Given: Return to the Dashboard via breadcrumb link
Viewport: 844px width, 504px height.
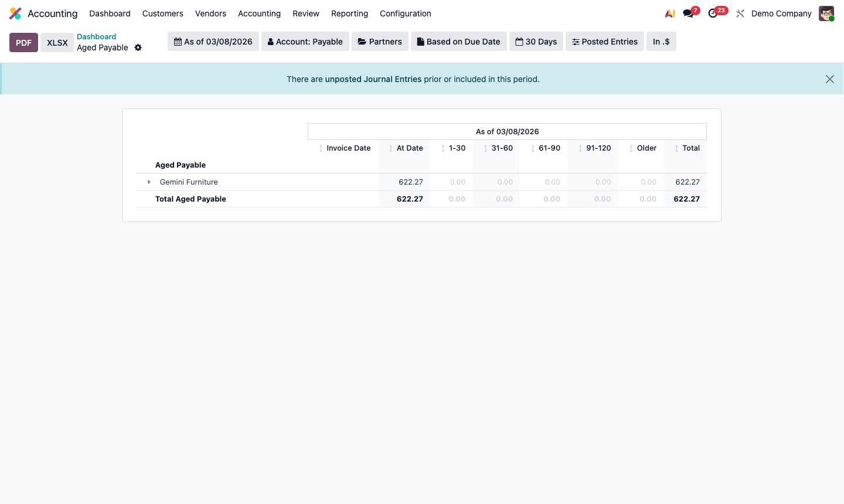Looking at the screenshot, I should 96,36.
